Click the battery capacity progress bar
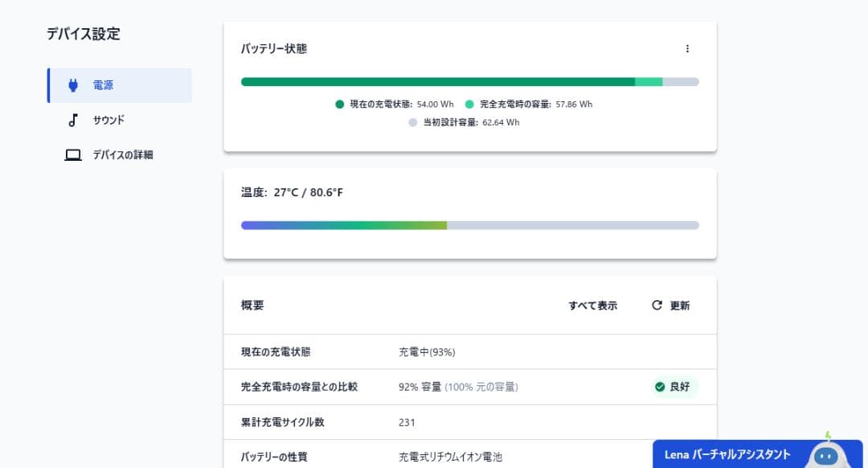 coord(469,82)
